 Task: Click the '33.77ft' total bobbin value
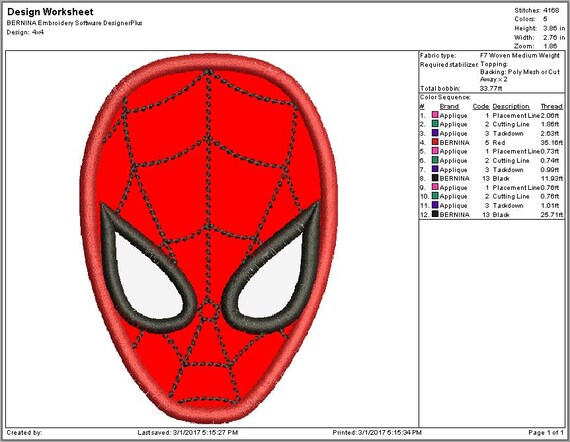[491, 88]
